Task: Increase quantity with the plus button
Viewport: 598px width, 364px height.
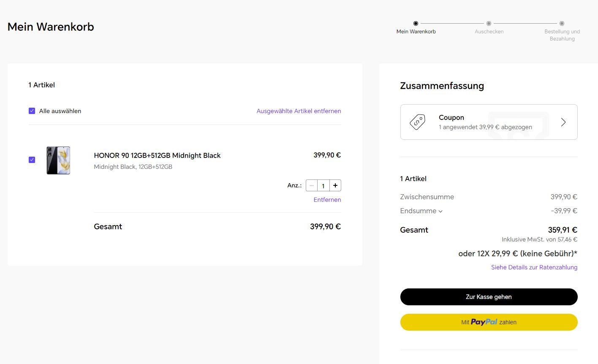Action: click(x=335, y=185)
